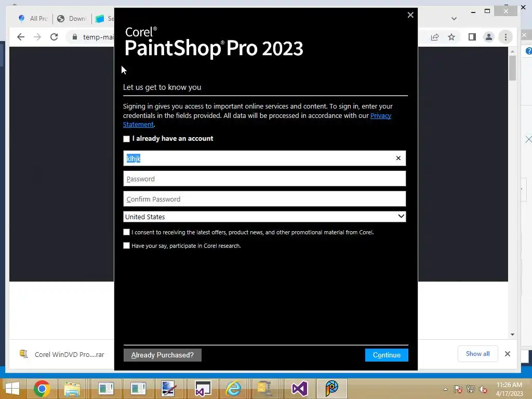Click the temp-mail address bar in Chrome
The height and width of the screenshot is (399, 532).
pos(98,37)
